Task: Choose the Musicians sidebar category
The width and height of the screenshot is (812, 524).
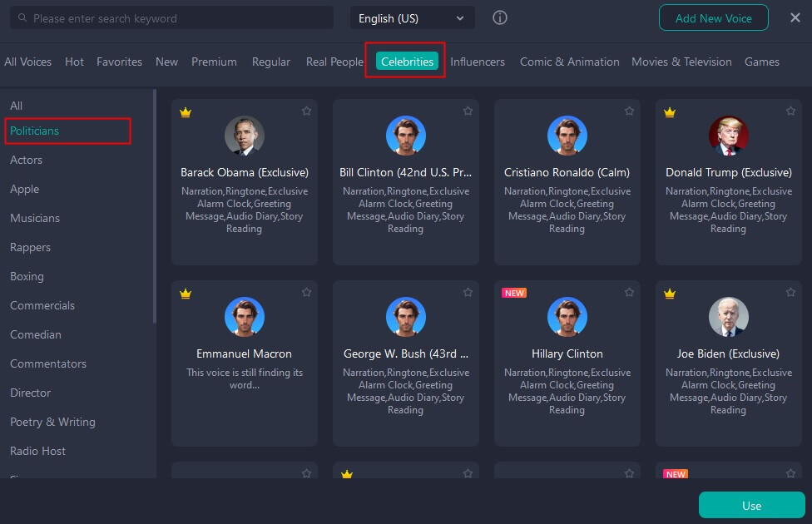Action: (35, 218)
